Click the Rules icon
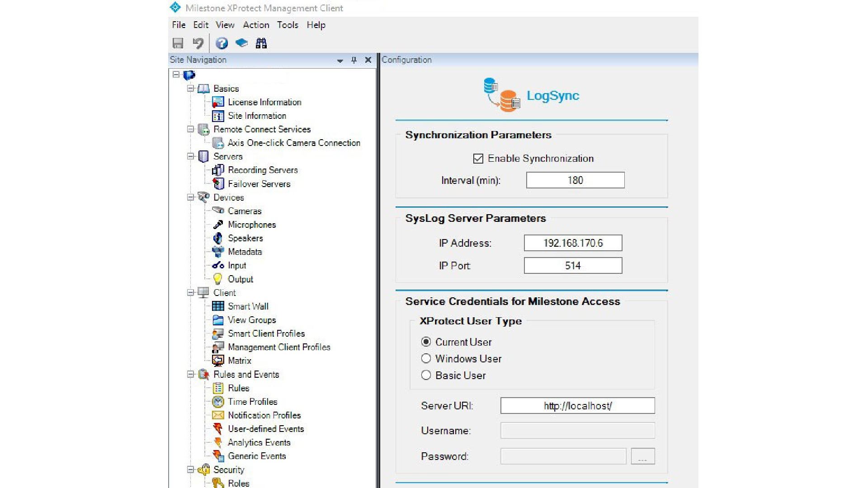868x488 pixels. [x=218, y=388]
